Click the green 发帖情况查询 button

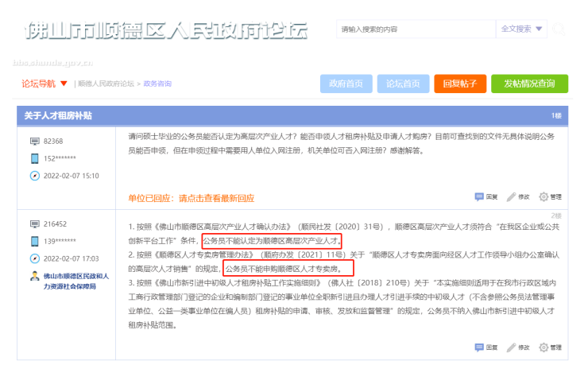tap(529, 83)
